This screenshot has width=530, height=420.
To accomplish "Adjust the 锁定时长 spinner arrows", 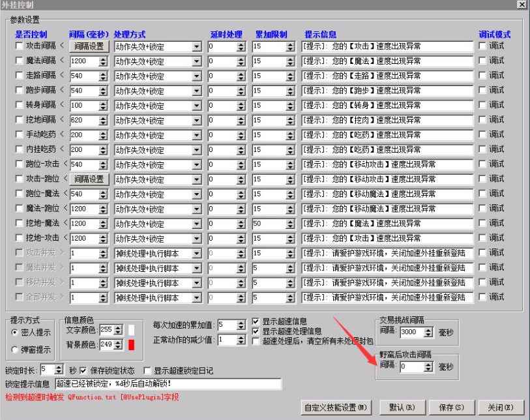I will point(59,370).
